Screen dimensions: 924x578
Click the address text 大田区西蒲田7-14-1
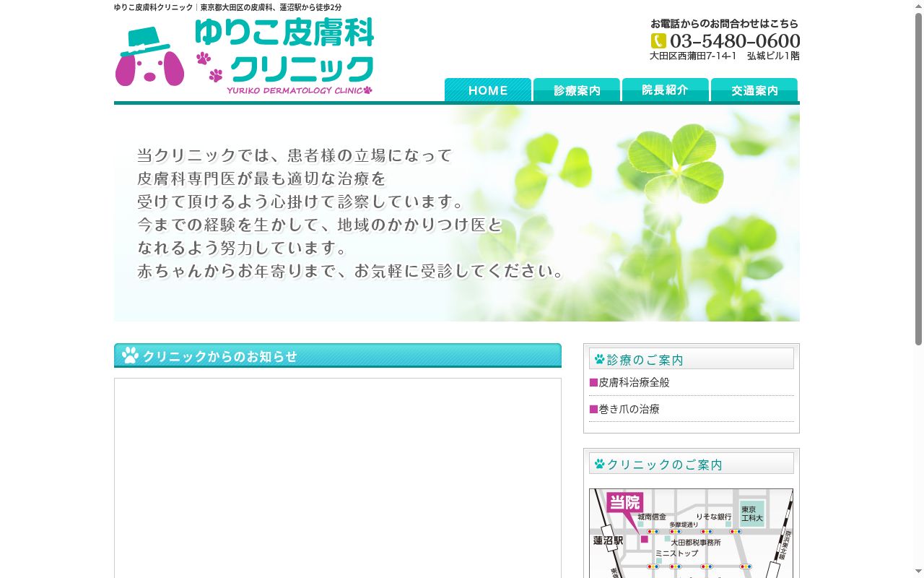point(693,56)
